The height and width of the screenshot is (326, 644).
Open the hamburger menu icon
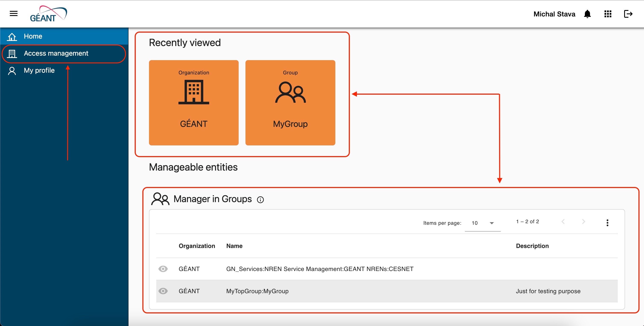pos(13,13)
